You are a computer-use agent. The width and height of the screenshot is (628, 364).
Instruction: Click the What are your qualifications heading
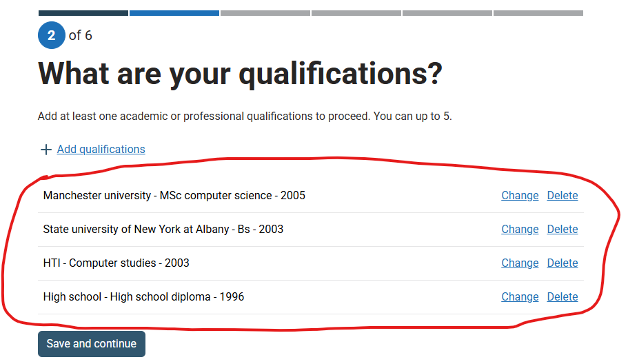[x=241, y=74]
